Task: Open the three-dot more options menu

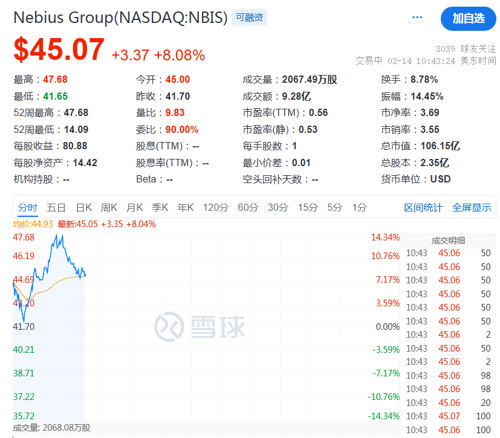Action: pyautogui.click(x=417, y=17)
